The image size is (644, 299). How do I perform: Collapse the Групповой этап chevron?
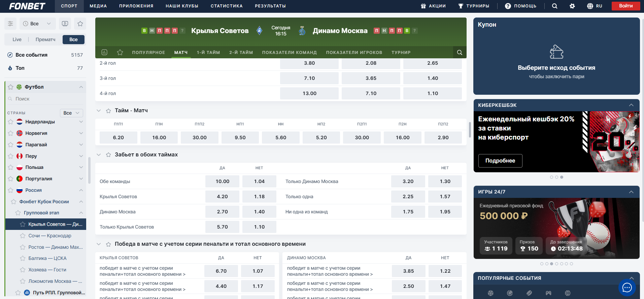(81, 213)
